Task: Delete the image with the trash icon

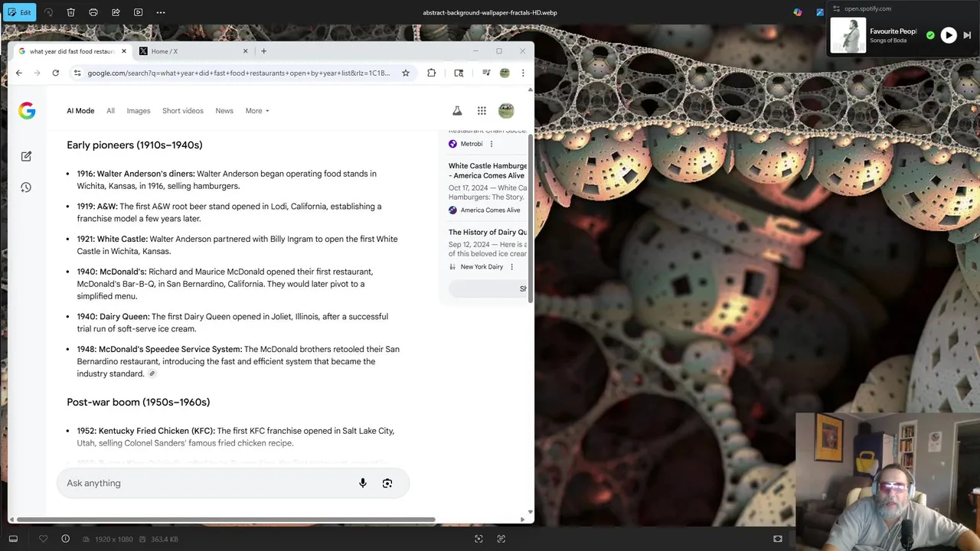Action: (70, 12)
